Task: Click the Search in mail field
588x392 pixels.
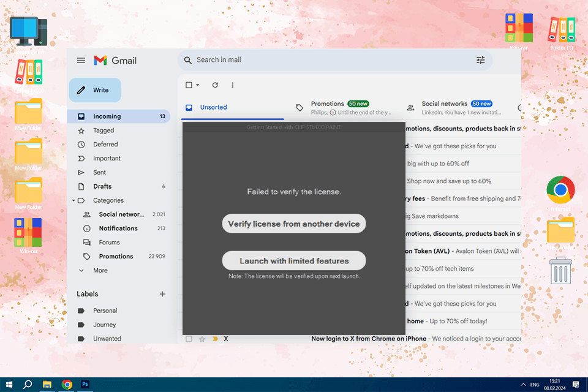Action: coord(335,60)
